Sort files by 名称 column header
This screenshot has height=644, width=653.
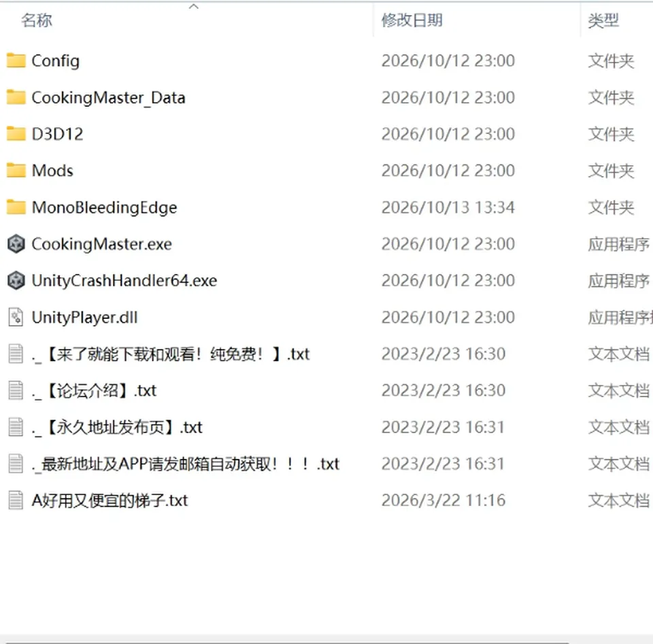pos(37,20)
